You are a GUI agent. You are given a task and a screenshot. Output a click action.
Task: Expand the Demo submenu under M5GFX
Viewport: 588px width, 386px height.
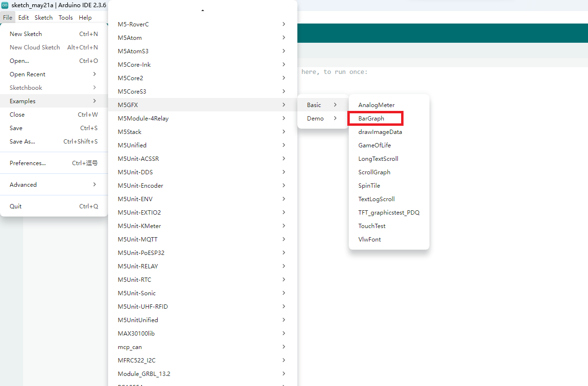pos(322,119)
